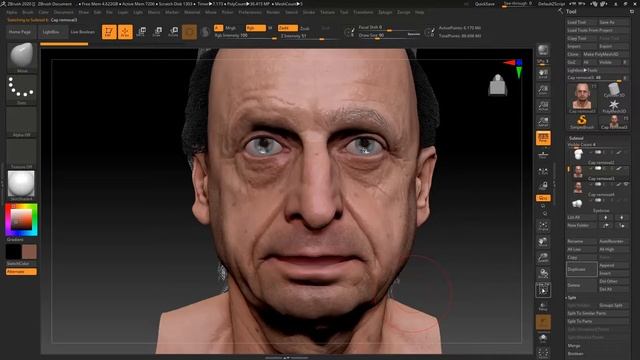Expand the Merge section
Image resolution: width=640 pixels, height=360 pixels.
[x=573, y=346]
